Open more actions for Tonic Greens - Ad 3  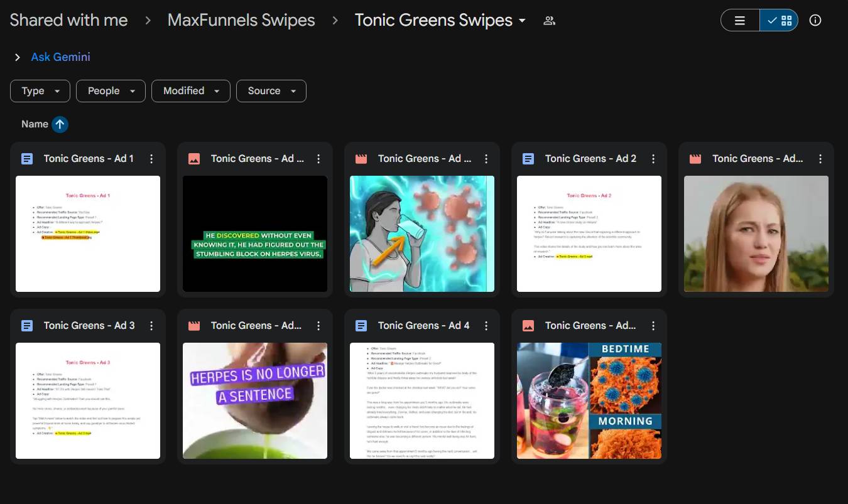(x=151, y=326)
